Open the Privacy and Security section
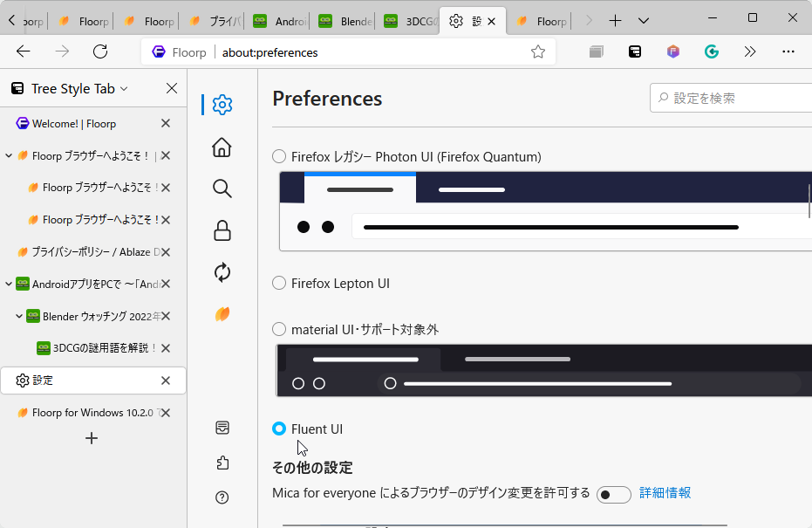The width and height of the screenshot is (812, 528). (222, 230)
